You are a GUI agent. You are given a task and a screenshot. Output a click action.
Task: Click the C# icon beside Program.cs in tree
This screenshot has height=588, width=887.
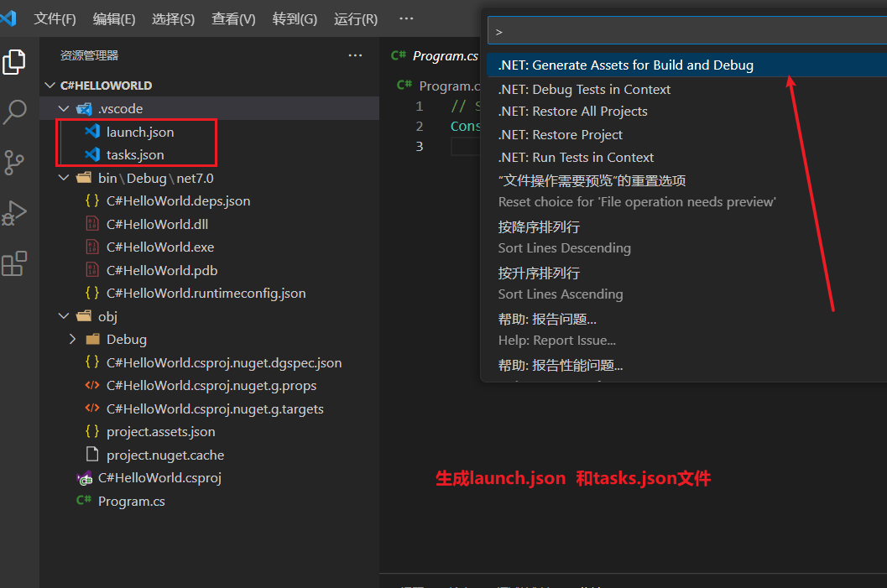(84, 500)
